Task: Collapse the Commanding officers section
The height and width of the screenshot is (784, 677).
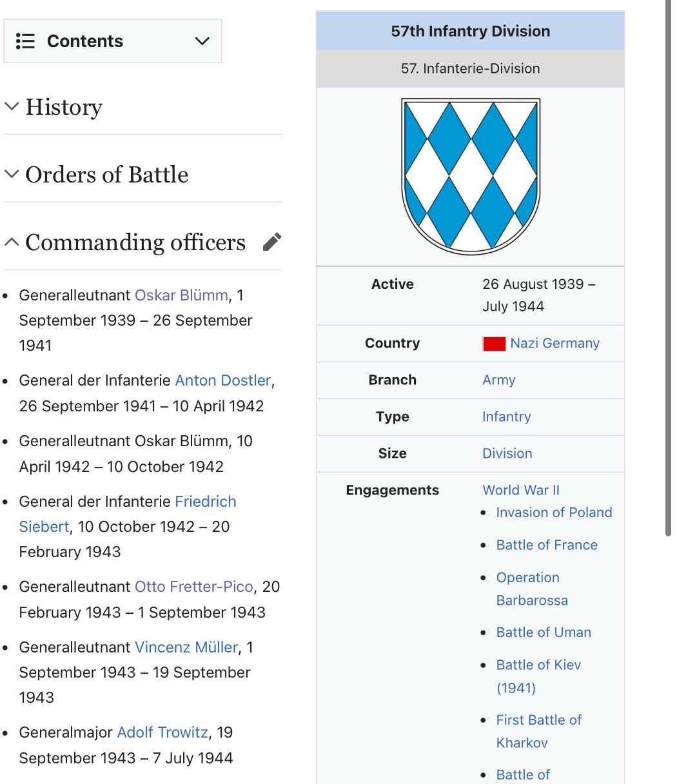Action: (x=12, y=242)
